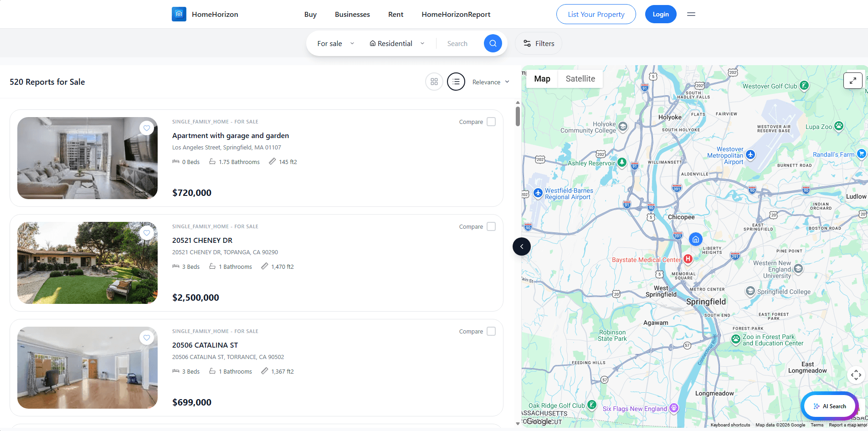Image resolution: width=868 pixels, height=431 pixels.
Task: Click the 520 Reports for Sale heading
Action: click(47, 82)
